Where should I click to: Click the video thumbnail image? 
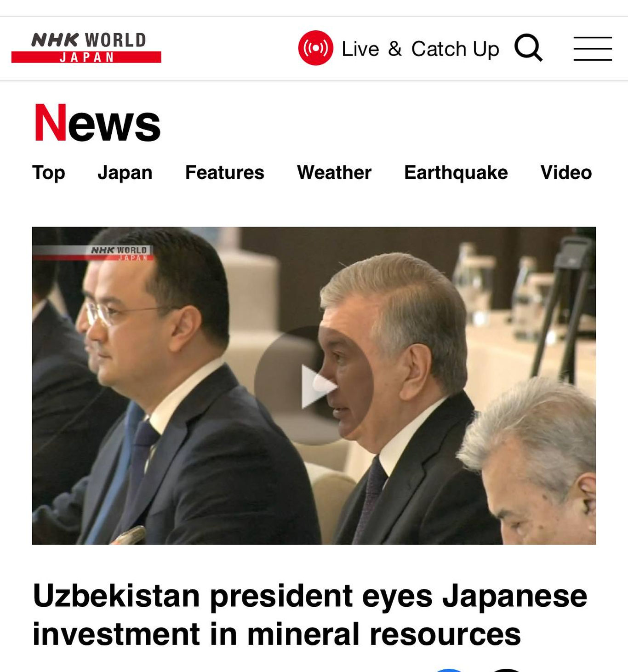coord(314,385)
